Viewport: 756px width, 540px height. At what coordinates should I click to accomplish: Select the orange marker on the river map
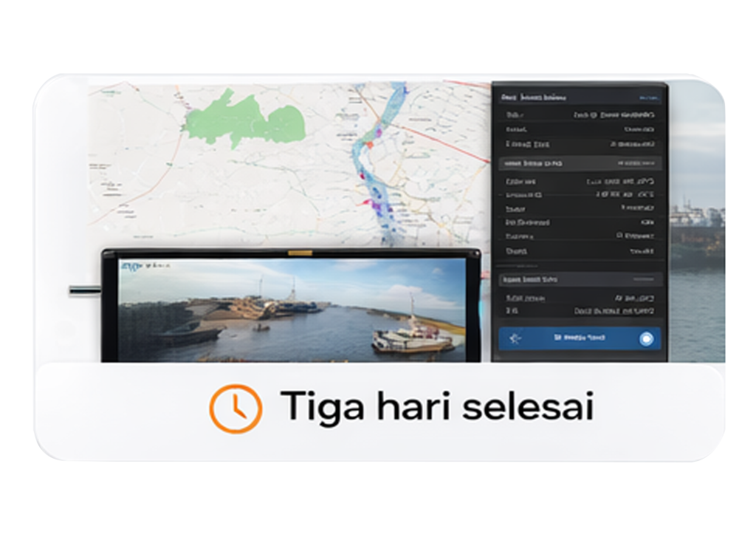click(x=371, y=145)
